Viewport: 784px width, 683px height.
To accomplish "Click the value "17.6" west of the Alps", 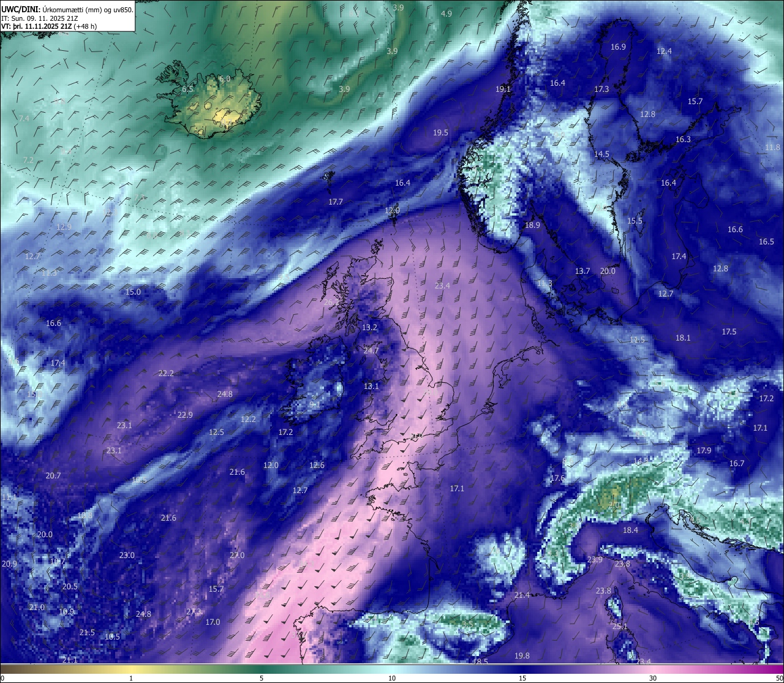I will coord(557,478).
